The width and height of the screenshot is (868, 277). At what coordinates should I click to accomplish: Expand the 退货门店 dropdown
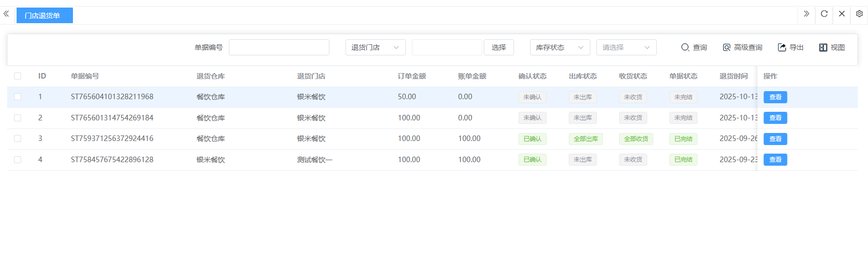(375, 47)
